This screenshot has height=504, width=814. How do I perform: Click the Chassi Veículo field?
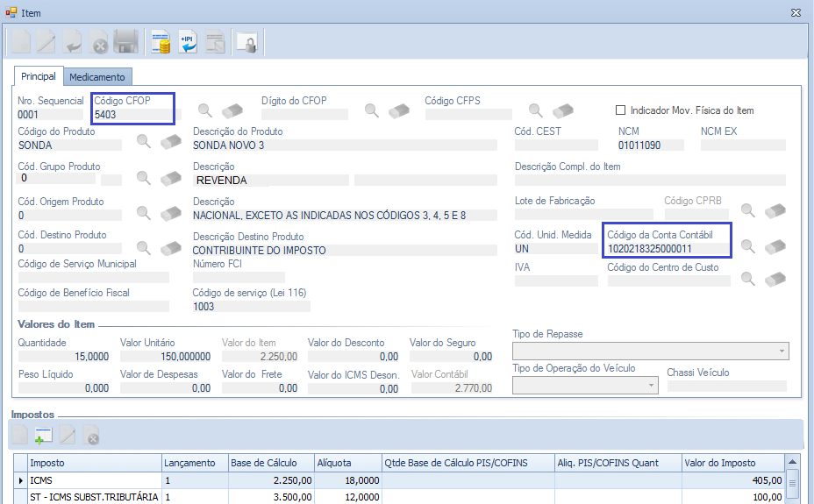727,387
